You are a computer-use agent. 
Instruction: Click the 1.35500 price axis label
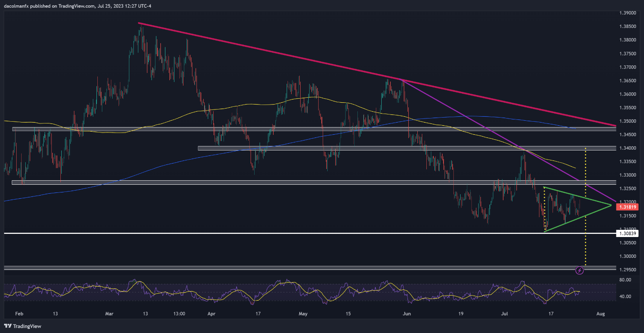click(x=628, y=108)
